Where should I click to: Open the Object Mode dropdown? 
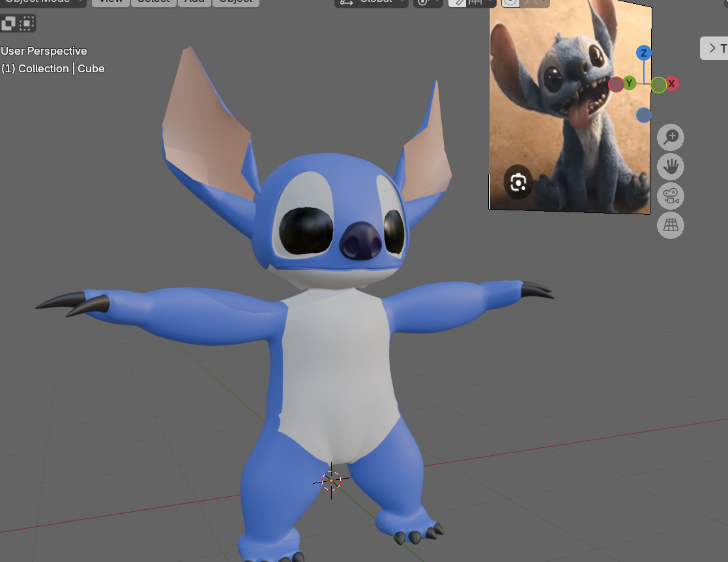tap(43, 3)
